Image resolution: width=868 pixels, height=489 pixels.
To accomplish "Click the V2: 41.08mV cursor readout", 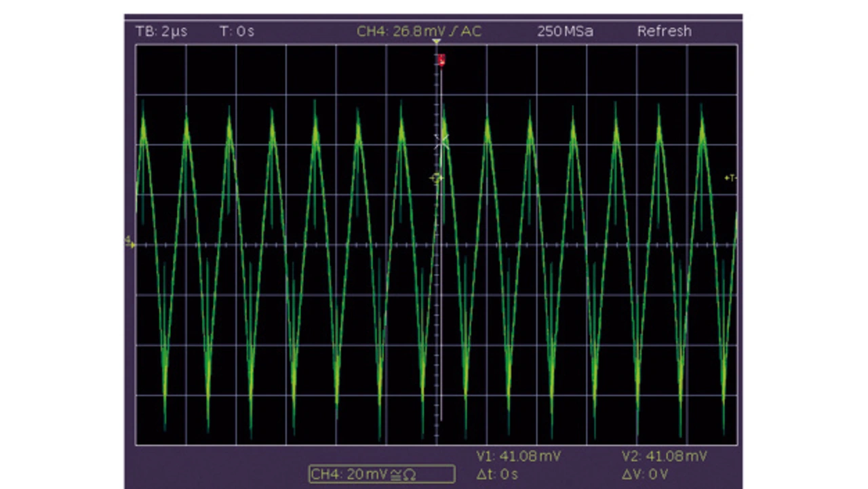I will (x=665, y=456).
